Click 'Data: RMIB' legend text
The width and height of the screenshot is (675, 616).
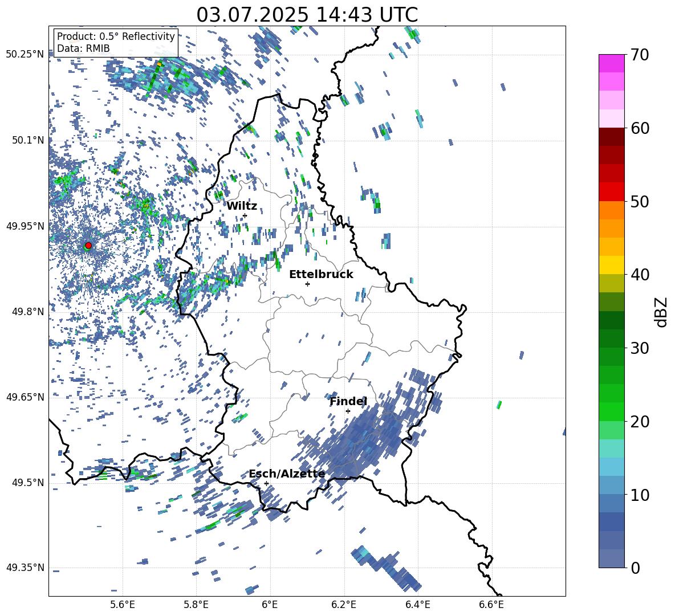click(83, 48)
